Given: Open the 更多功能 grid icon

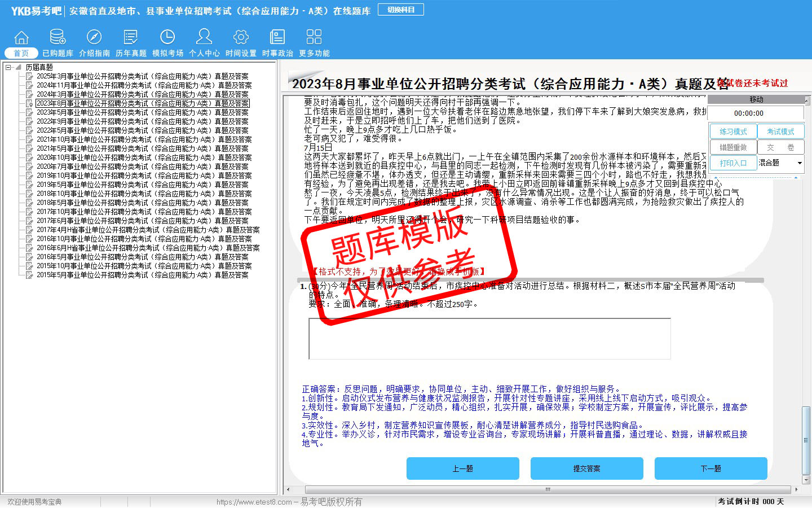Looking at the screenshot, I should [314, 38].
